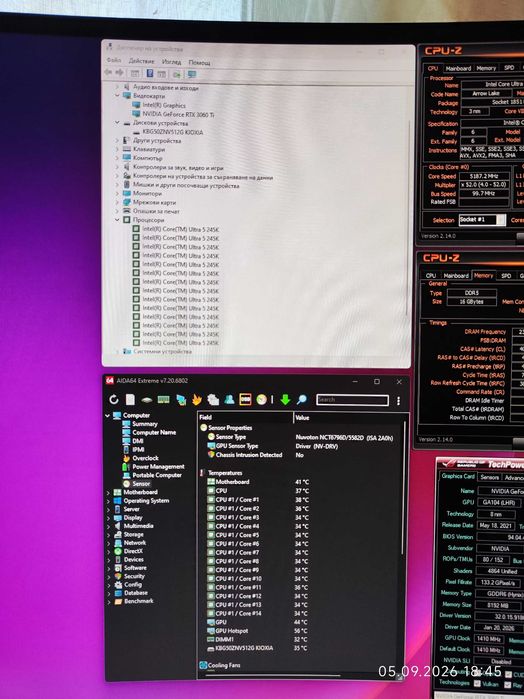Open the AIDA64 three-dot options menu
Viewport: 524px width, 699px height.
(398, 401)
